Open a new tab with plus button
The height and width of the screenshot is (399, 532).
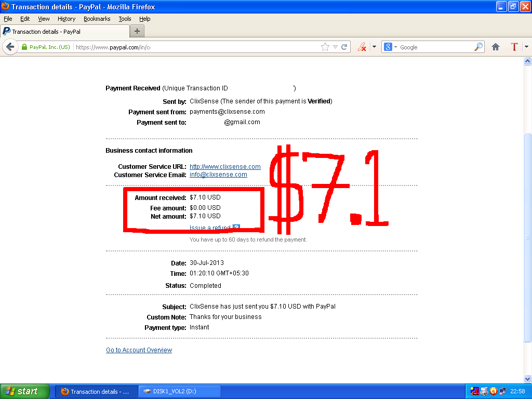pyautogui.click(x=137, y=31)
